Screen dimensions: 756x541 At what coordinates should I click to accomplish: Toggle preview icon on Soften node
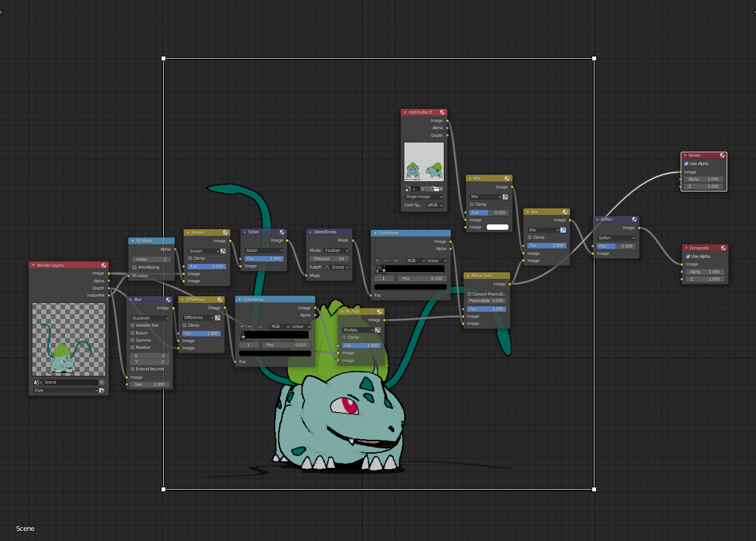coord(634,219)
